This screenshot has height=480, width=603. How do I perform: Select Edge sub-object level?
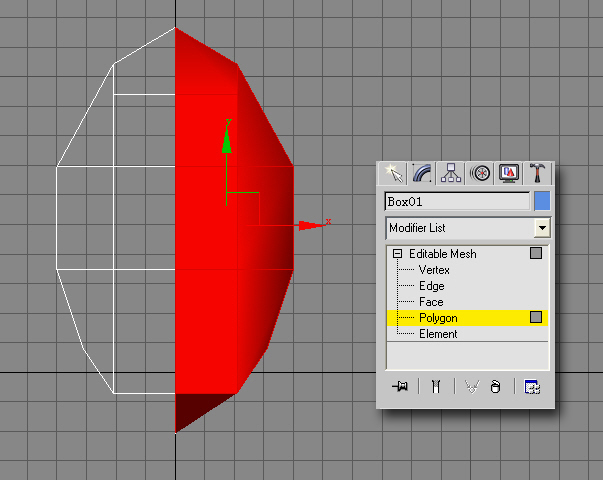pyautogui.click(x=431, y=286)
